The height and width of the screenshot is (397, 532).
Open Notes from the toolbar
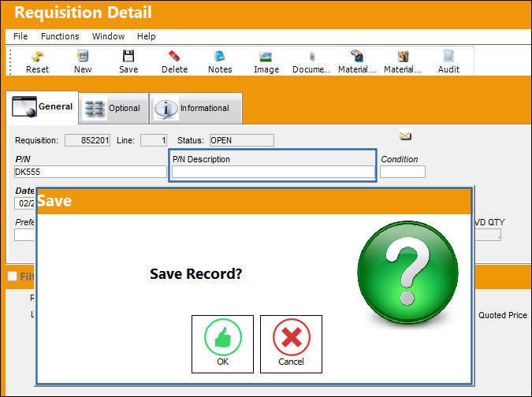(x=220, y=61)
